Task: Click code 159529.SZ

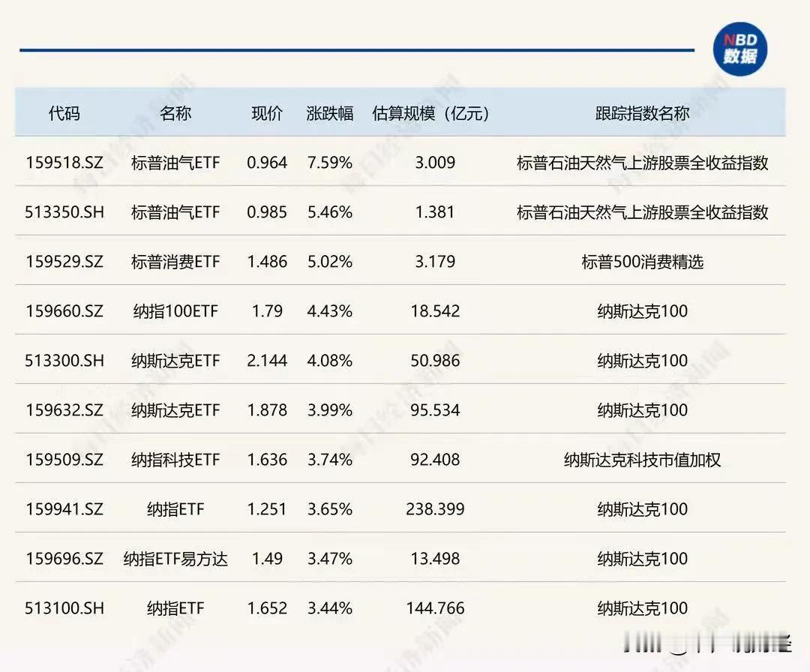Action: click(x=64, y=262)
